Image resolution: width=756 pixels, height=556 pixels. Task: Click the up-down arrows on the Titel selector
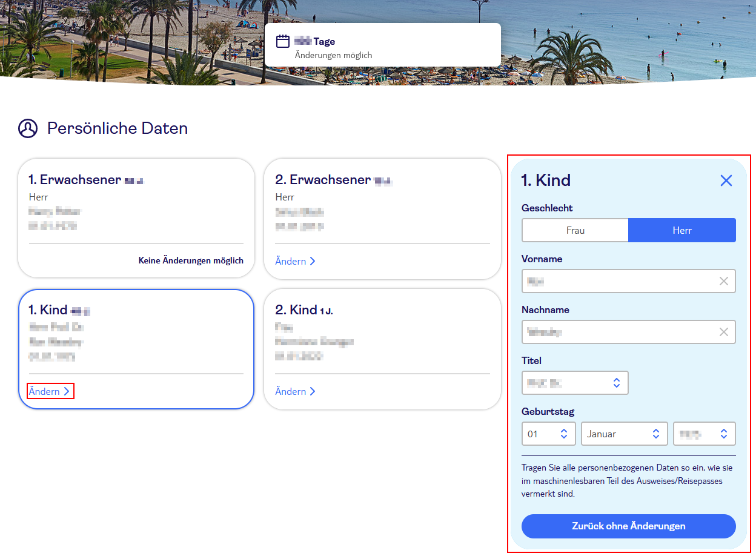click(617, 383)
